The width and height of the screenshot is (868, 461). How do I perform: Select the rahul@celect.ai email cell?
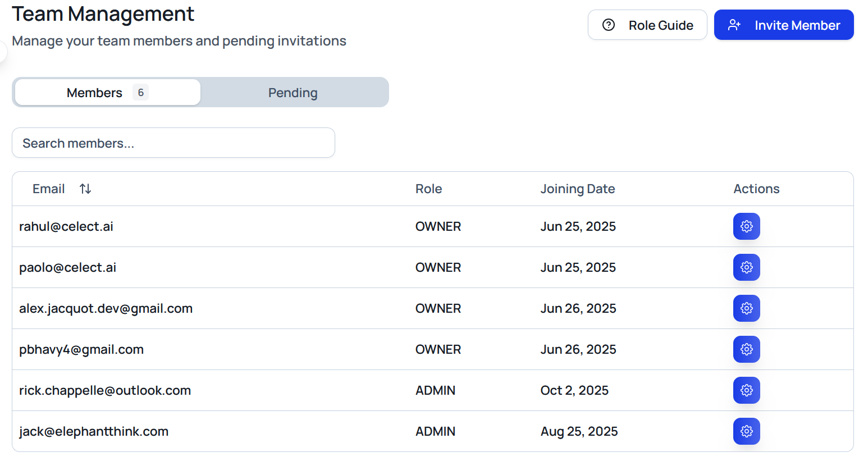tap(66, 226)
